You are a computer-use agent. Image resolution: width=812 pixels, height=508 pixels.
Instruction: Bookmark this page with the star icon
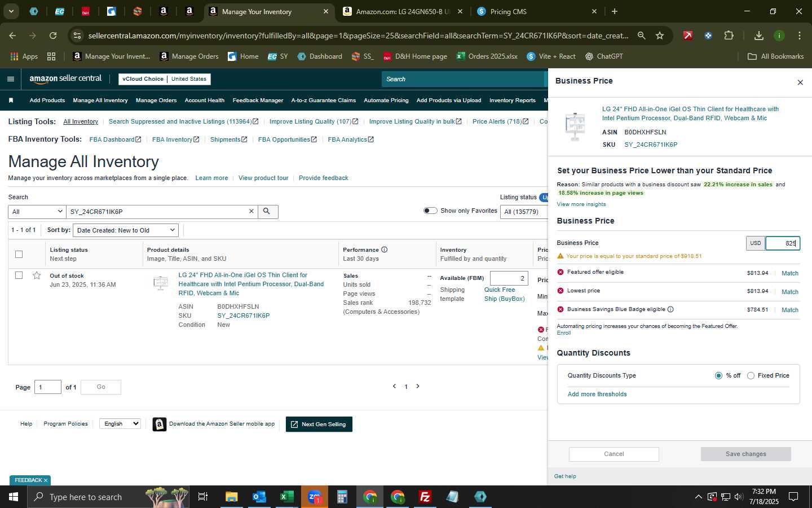click(660, 36)
